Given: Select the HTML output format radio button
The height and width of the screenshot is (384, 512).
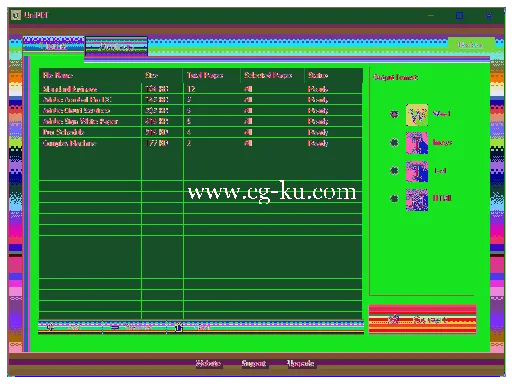Looking at the screenshot, I should click(394, 199).
